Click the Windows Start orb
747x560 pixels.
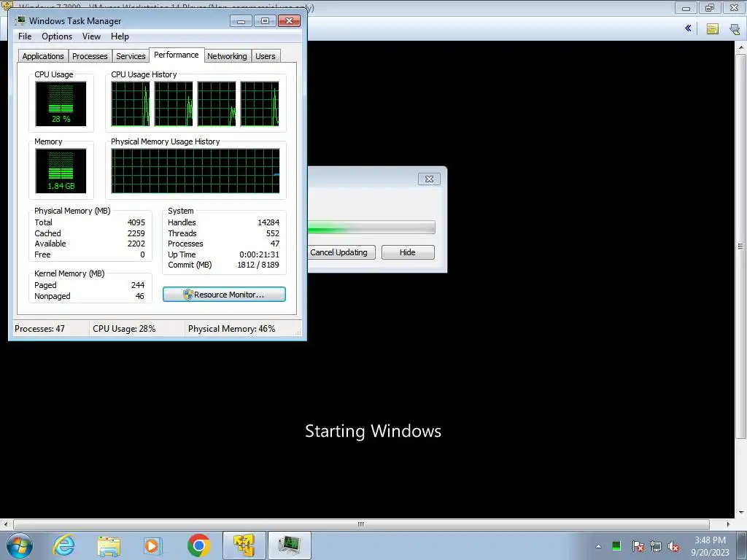click(20, 545)
